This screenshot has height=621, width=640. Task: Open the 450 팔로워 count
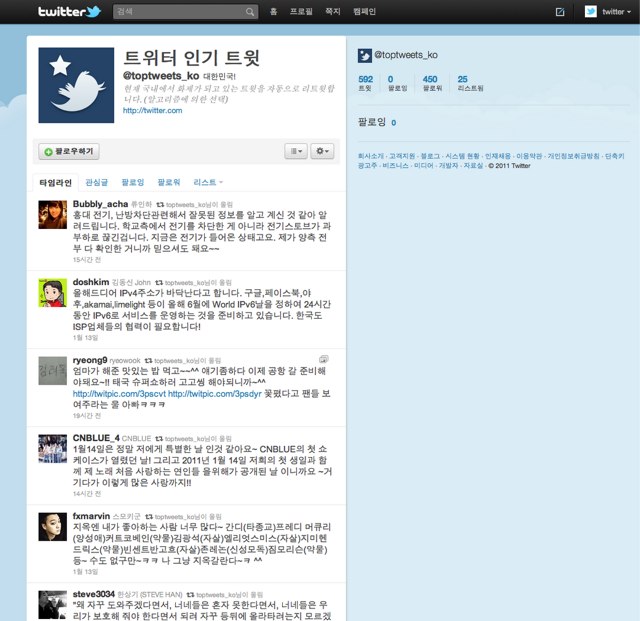click(x=432, y=83)
